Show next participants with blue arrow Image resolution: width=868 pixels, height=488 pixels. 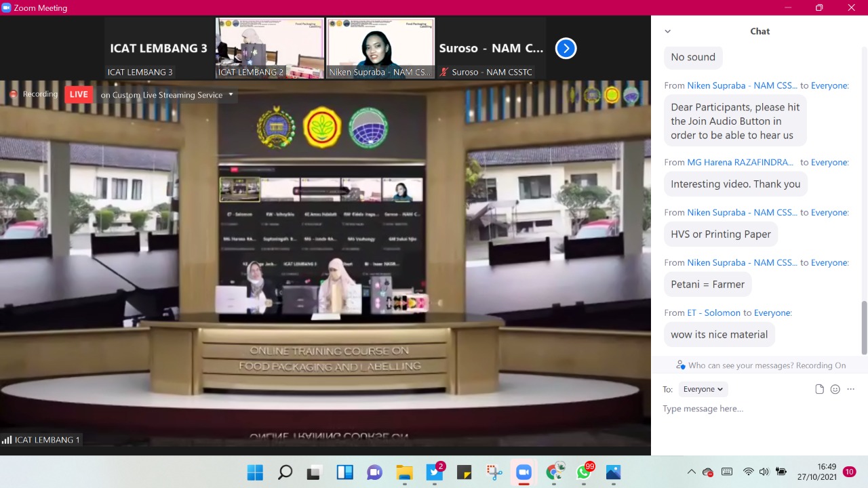pyautogui.click(x=566, y=48)
